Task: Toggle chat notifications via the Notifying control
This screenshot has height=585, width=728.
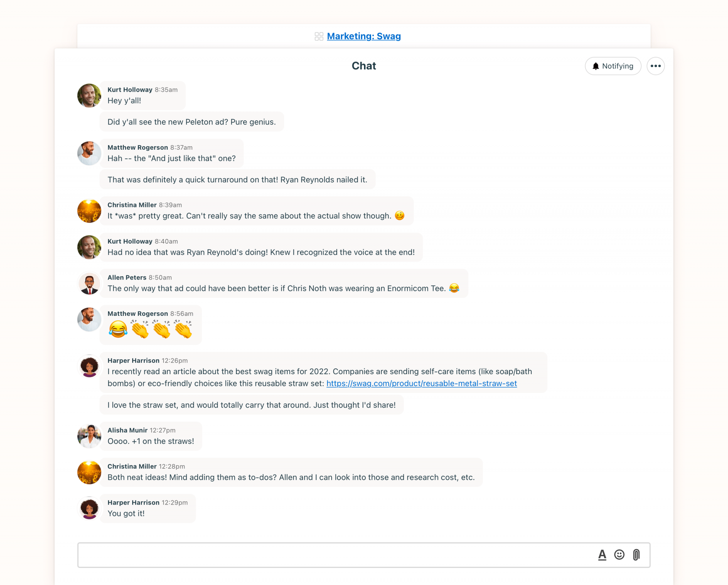Action: [613, 66]
